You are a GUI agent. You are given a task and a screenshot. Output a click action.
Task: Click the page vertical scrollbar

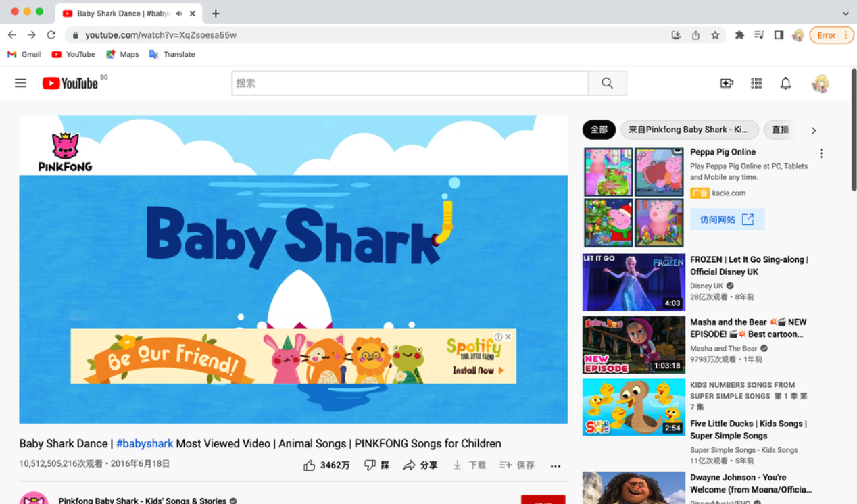click(x=854, y=129)
